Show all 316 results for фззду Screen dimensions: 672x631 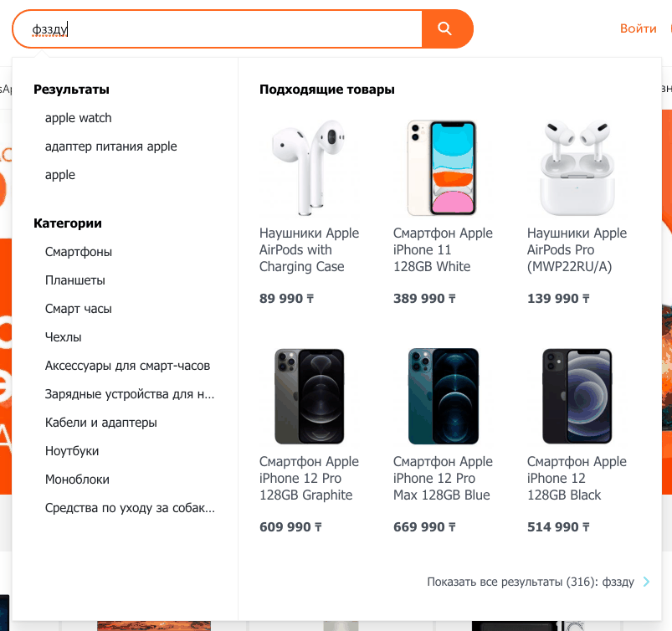point(531,582)
